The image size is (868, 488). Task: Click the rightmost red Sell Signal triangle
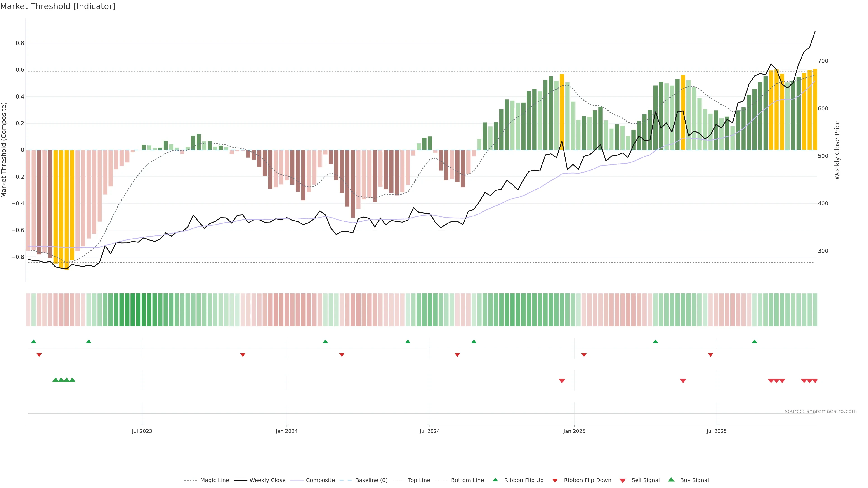coord(815,381)
